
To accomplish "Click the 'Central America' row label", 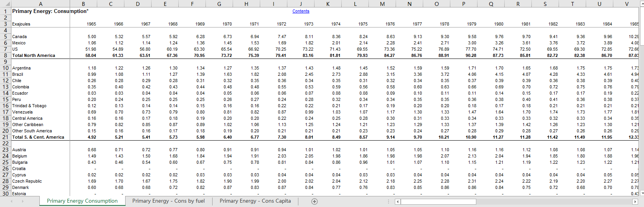I will pos(27,118).
